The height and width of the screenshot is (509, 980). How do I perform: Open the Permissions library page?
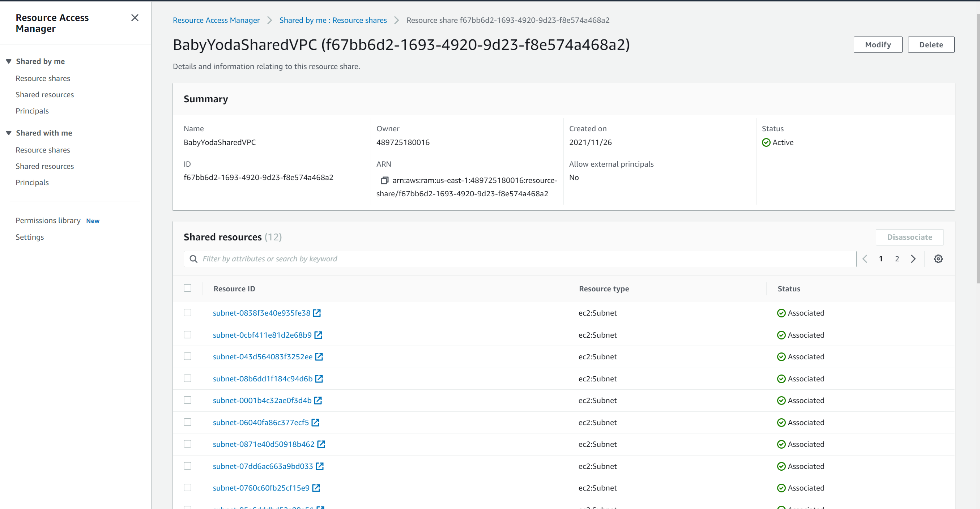point(48,221)
